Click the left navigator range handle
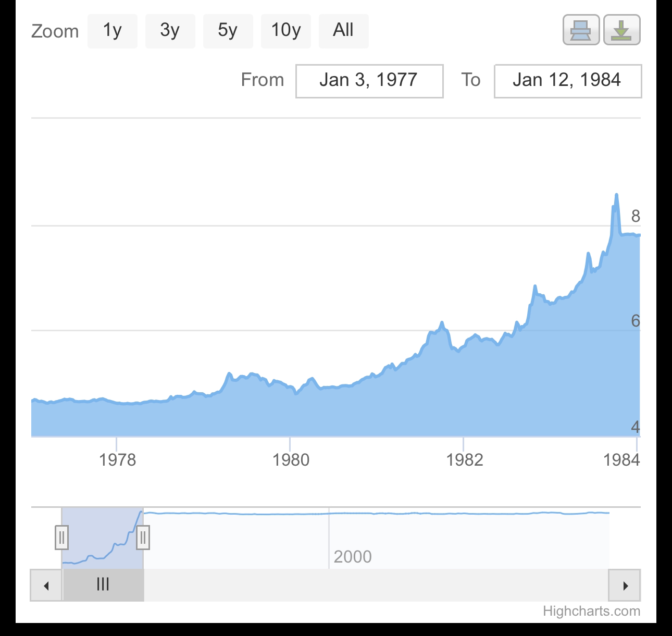This screenshot has width=672, height=636. 61,538
